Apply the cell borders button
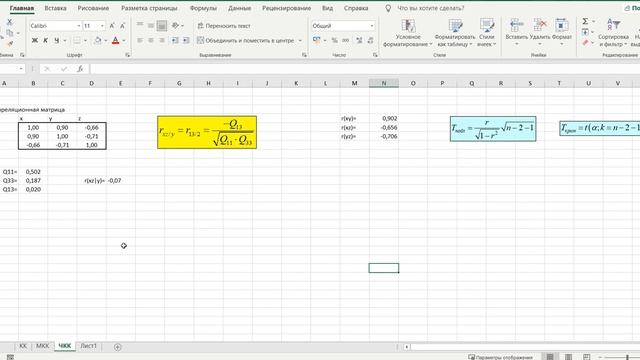This screenshot has width=640, height=360. click(77, 40)
